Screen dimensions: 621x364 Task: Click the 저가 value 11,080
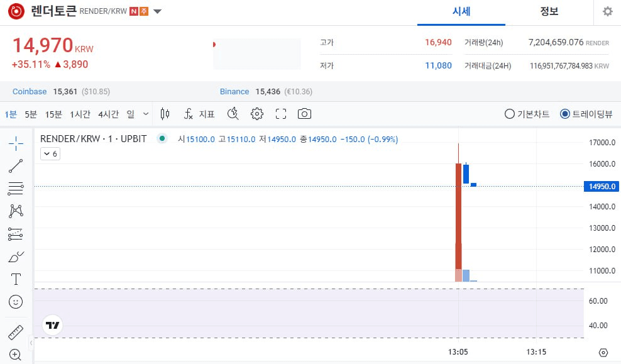click(x=438, y=65)
